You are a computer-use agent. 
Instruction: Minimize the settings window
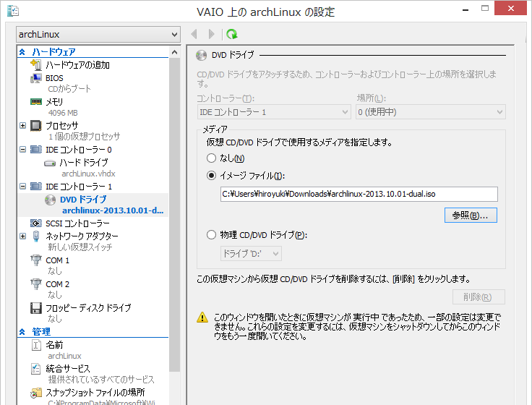(465, 9)
